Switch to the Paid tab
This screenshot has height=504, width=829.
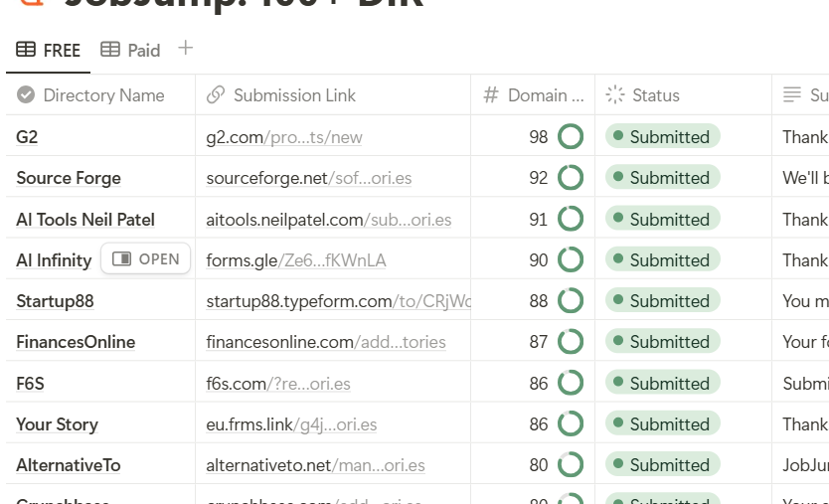click(130, 50)
